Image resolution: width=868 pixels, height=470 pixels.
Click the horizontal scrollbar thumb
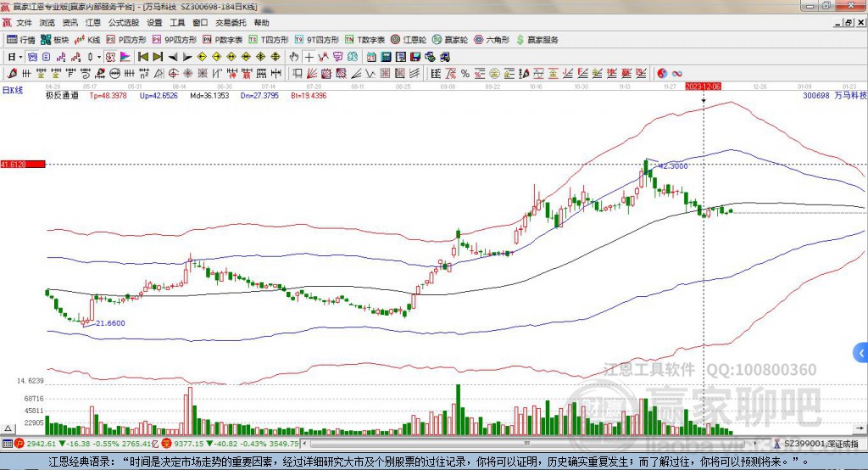(527, 444)
